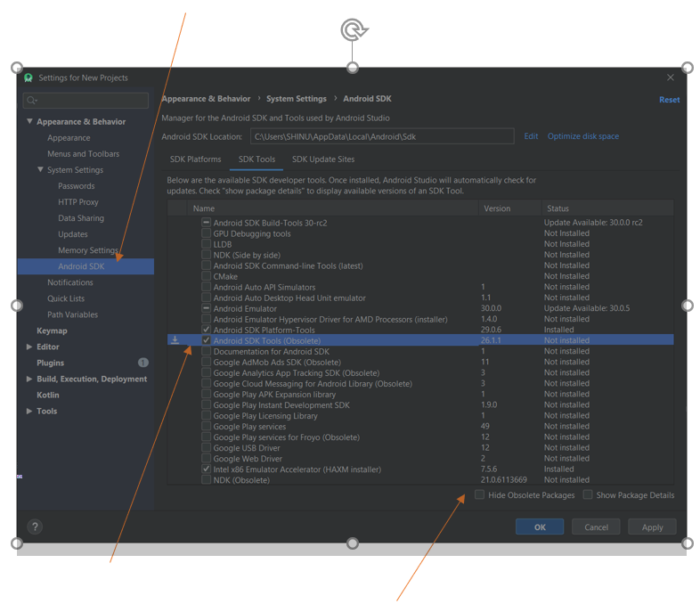Toggle Android Emulator checkbox

pos(207,308)
